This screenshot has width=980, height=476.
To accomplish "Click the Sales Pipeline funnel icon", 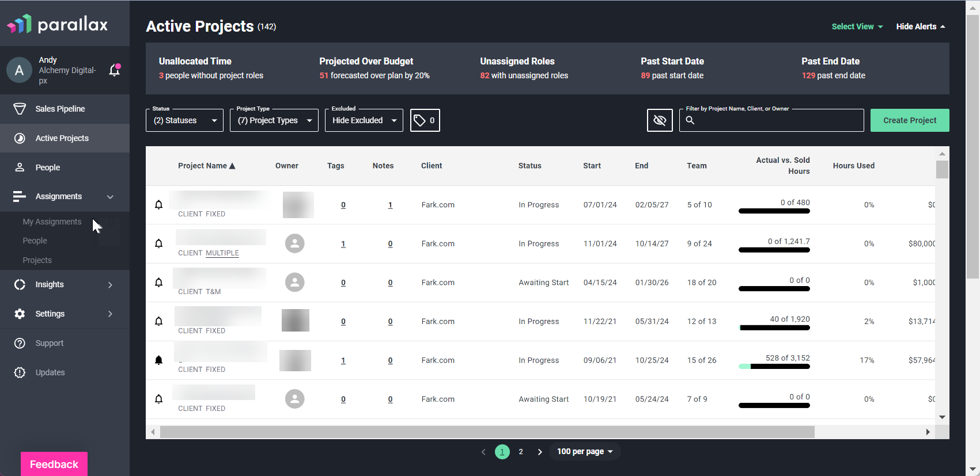I will coord(20,109).
